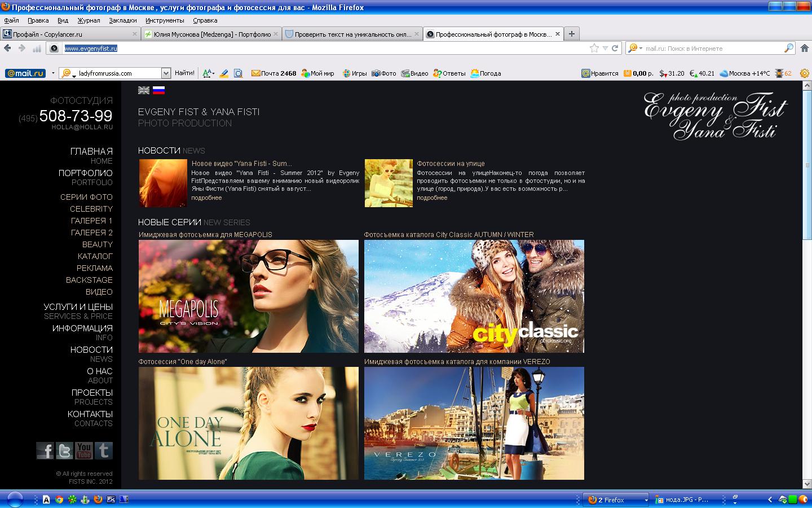812x508 pixels.
Task: Switch site language to Russian flag
Action: tap(158, 90)
